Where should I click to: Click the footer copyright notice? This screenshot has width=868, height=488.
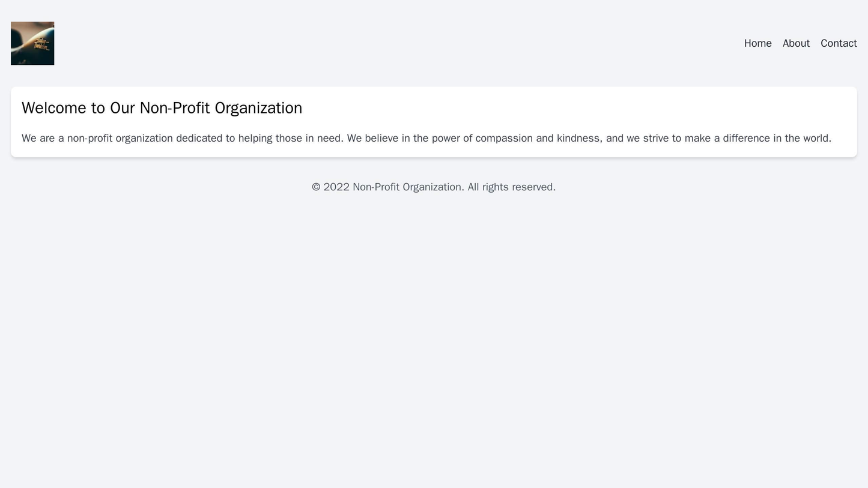433,187
